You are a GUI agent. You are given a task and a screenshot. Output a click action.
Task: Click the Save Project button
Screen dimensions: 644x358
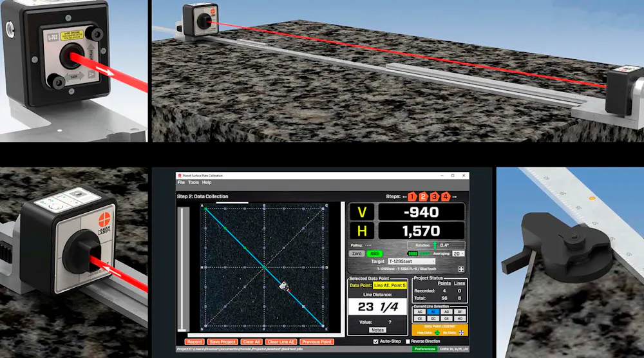pyautogui.click(x=223, y=341)
